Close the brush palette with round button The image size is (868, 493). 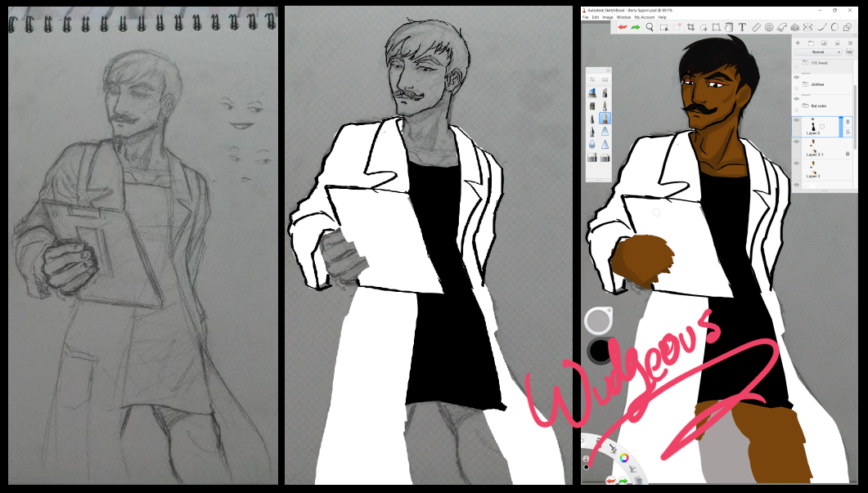pyautogui.click(x=608, y=71)
